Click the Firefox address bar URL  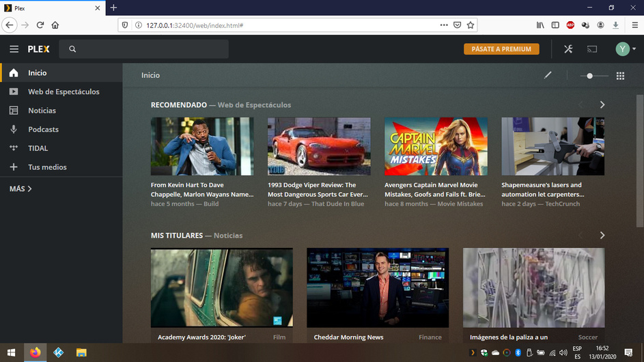[x=195, y=25]
